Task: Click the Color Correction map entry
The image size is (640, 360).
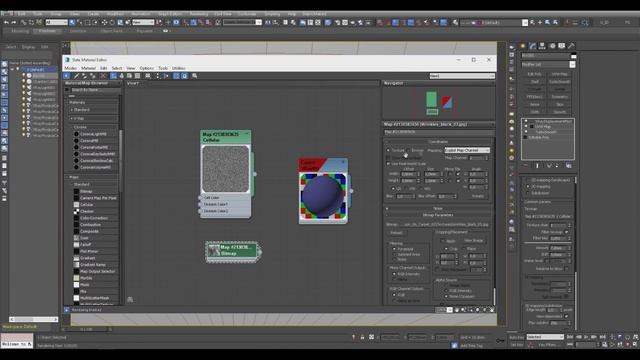Action: 94,218
